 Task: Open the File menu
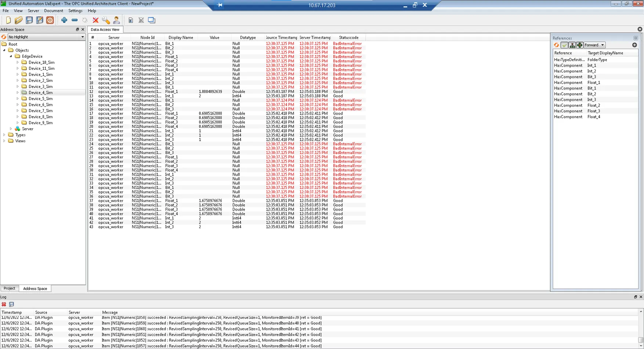point(6,11)
